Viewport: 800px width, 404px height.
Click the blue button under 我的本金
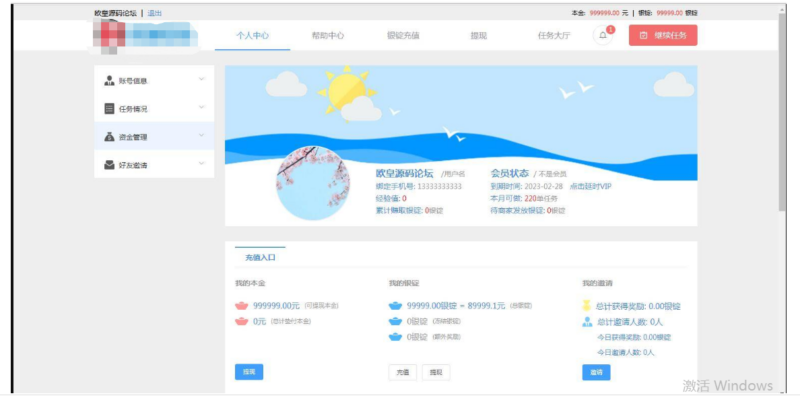[x=249, y=372]
